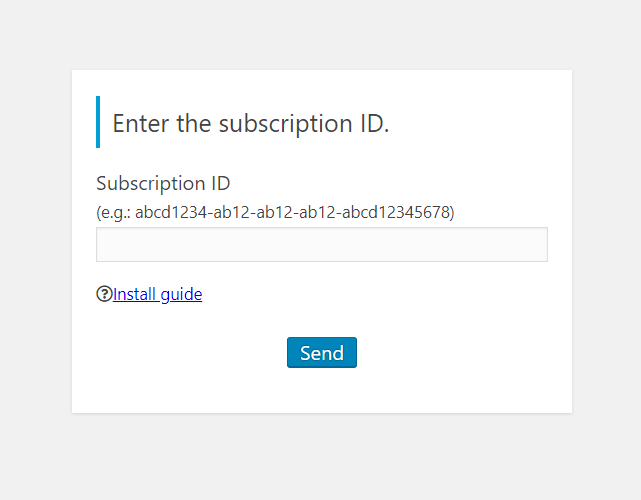The image size is (641, 500).
Task: Click the gray background below the card
Action: 320,457
